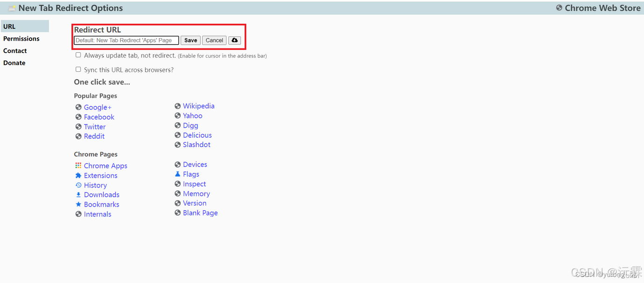Click the globe icon beside Digg
This screenshot has width=644, height=283.
tap(177, 125)
